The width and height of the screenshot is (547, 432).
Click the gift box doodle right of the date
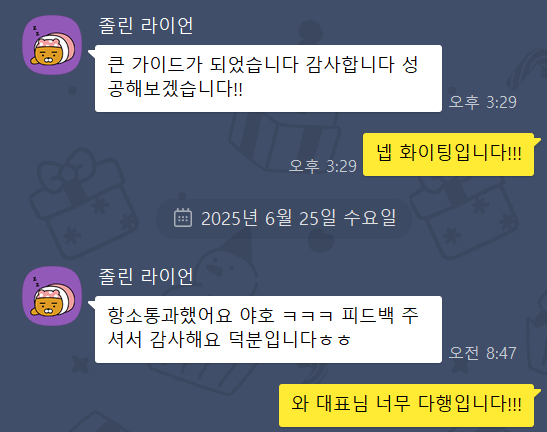coord(464,216)
